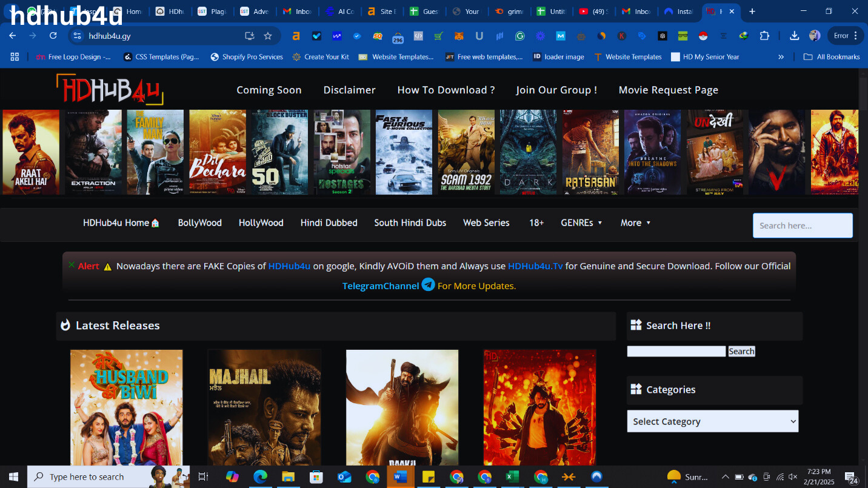Open the Scam 1992 poster
Screen dimensions: 868x488
pyautogui.click(x=466, y=152)
